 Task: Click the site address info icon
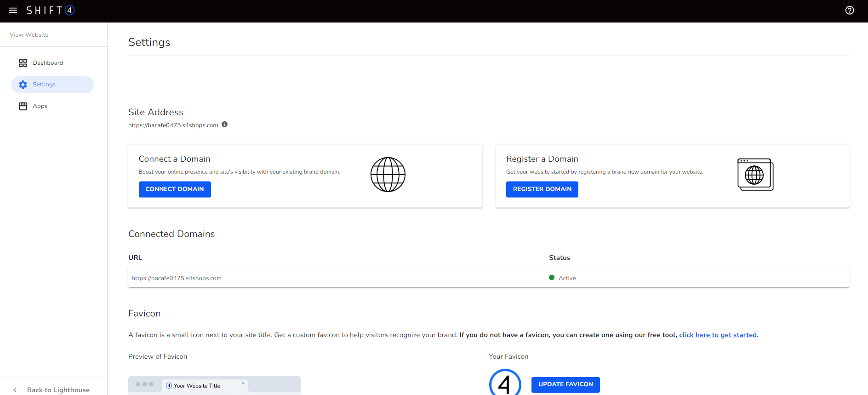coord(224,124)
